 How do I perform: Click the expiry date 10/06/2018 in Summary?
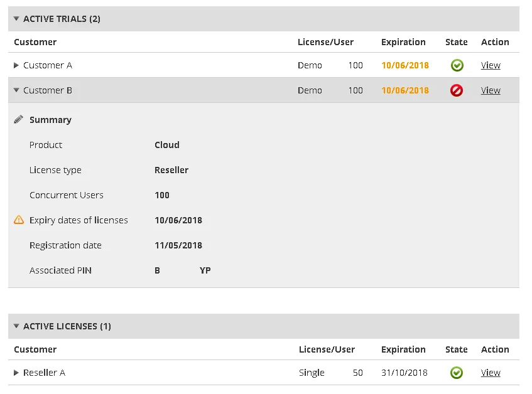178,220
